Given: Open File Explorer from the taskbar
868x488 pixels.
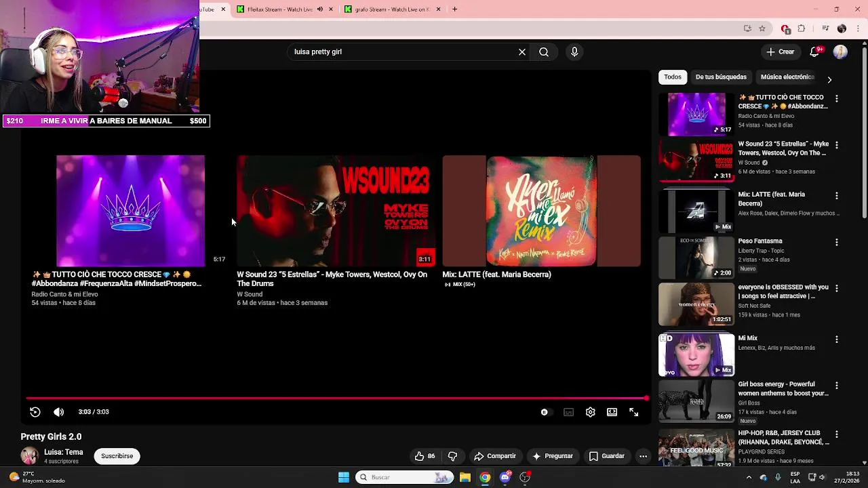Looking at the screenshot, I should pos(465,477).
